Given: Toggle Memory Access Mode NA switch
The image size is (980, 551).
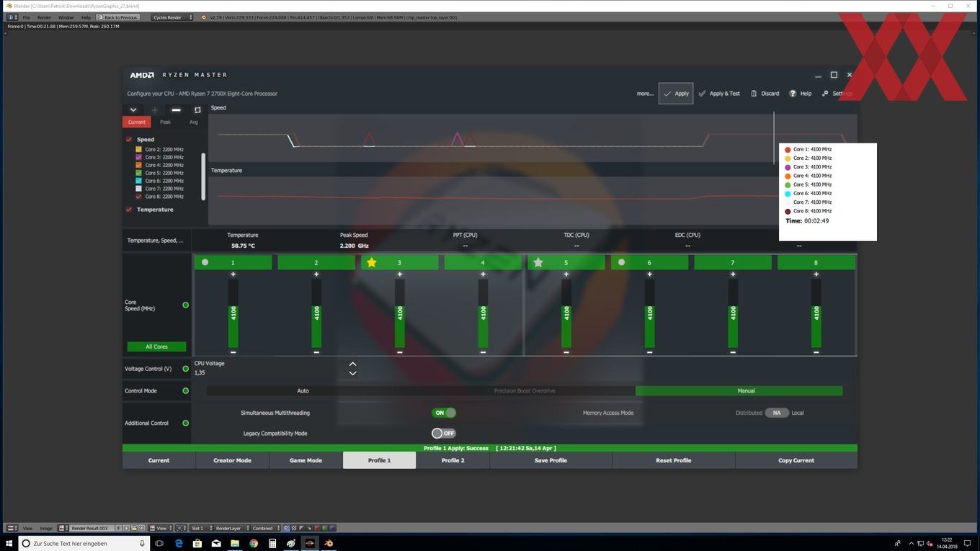Looking at the screenshot, I should [777, 413].
